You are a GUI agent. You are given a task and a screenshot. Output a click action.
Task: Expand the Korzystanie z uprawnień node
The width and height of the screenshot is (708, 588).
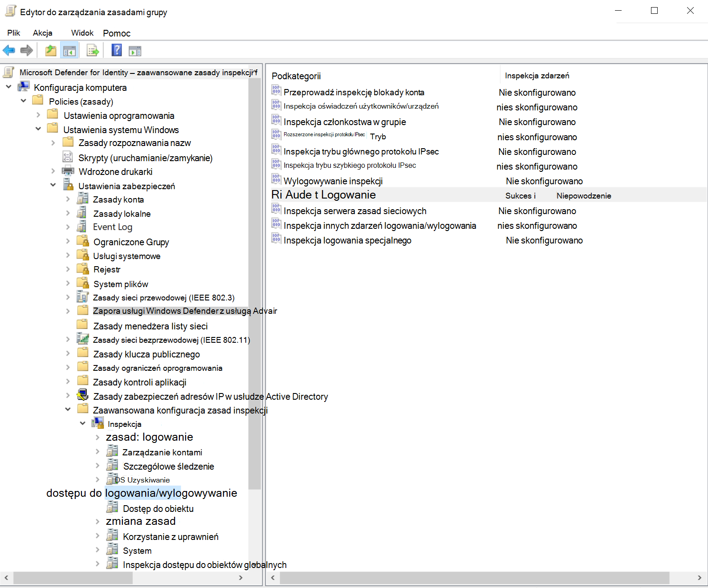[98, 535]
